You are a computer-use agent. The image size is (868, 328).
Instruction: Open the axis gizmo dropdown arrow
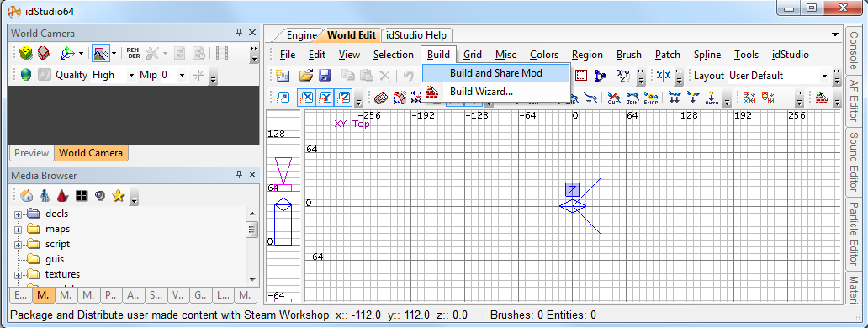pos(82,54)
